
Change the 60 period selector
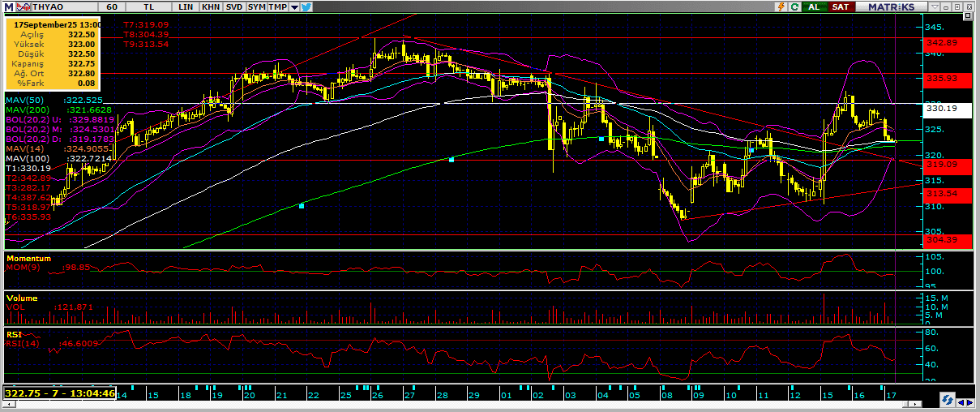(x=112, y=6)
